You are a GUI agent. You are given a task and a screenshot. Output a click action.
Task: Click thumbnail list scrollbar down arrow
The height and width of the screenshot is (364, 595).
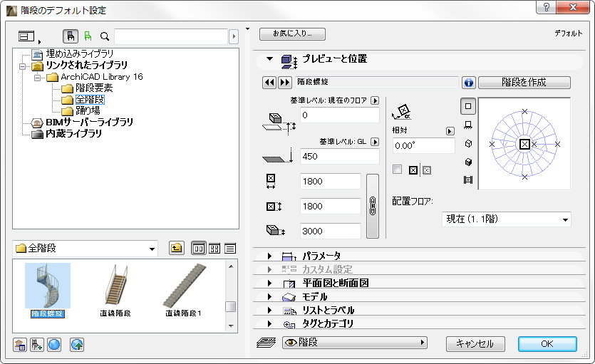231,326
